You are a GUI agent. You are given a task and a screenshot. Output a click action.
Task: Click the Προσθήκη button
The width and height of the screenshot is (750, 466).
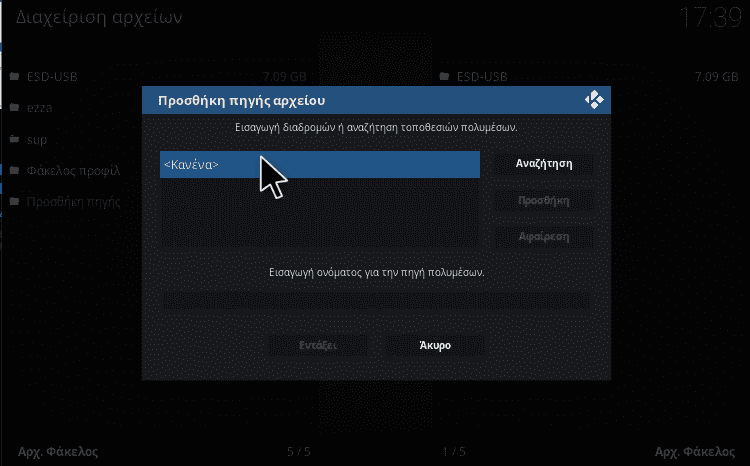(544, 200)
